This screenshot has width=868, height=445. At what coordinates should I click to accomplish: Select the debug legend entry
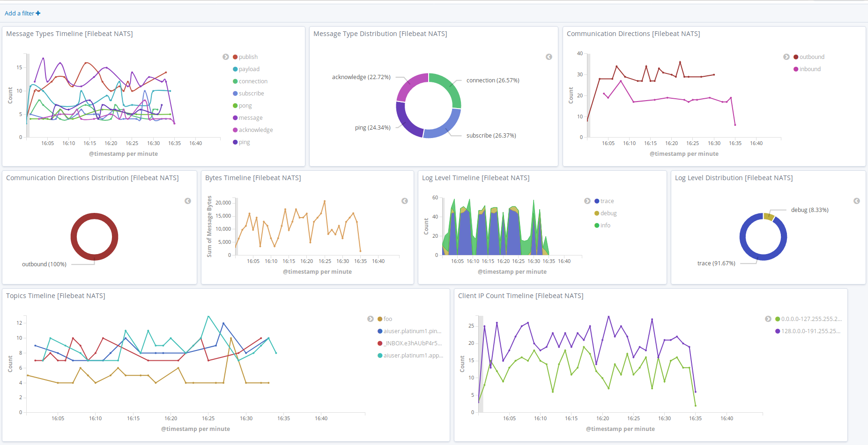pyautogui.click(x=605, y=213)
